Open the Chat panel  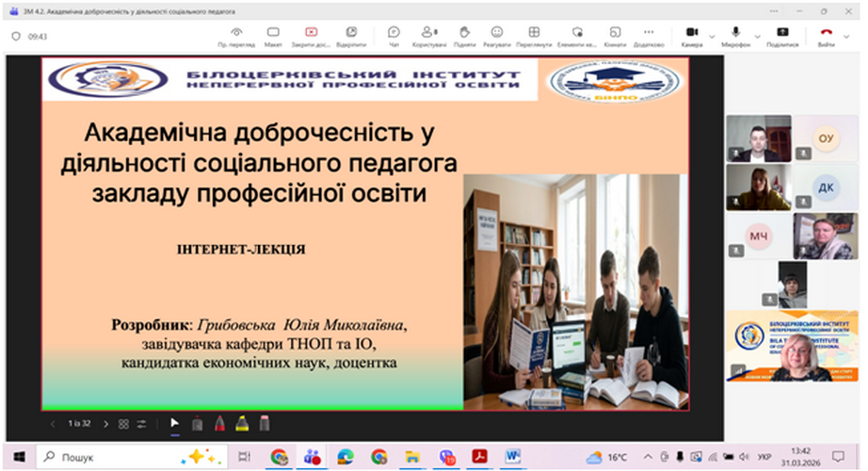point(394,36)
